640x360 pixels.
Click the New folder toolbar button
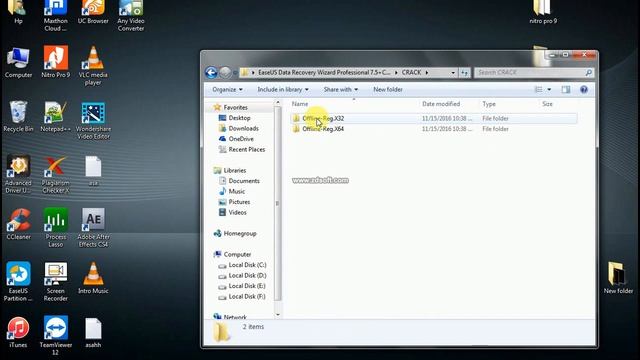(388, 89)
